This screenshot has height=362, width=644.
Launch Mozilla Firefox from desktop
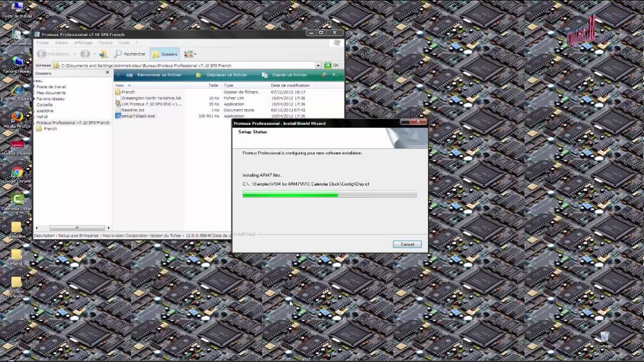coord(17,120)
